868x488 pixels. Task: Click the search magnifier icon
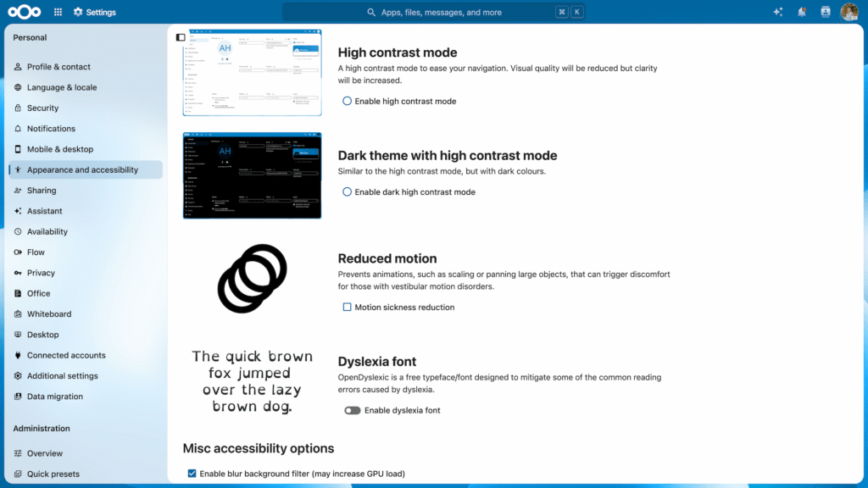click(371, 12)
